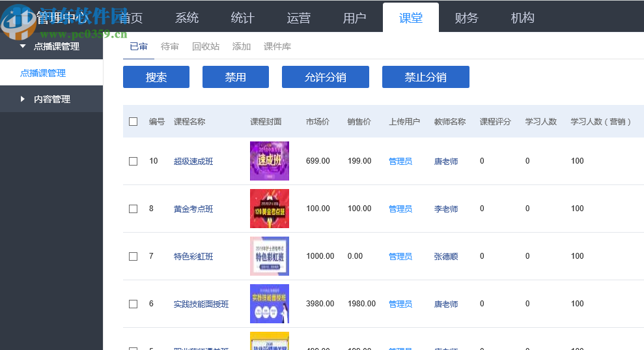Go to the 运营 tab
644x350 pixels.
pyautogui.click(x=299, y=18)
